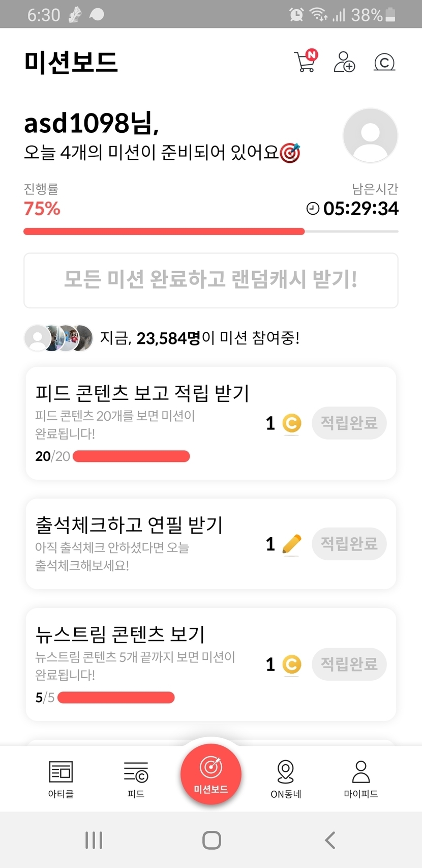Tap the add friend icon
This screenshot has width=422, height=868.
[344, 62]
